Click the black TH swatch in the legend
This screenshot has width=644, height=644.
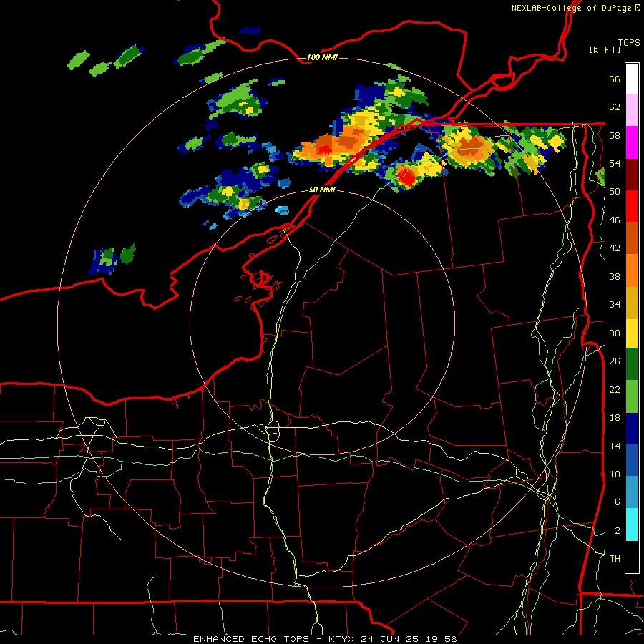tap(632, 557)
